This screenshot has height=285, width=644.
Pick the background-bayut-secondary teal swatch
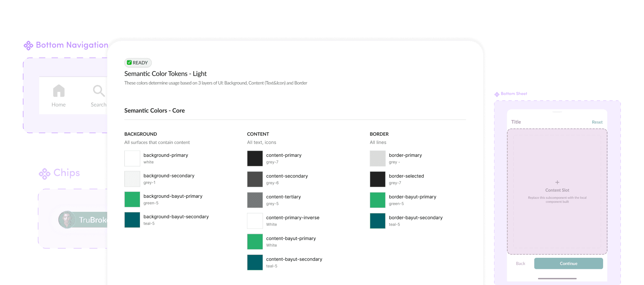(x=132, y=220)
